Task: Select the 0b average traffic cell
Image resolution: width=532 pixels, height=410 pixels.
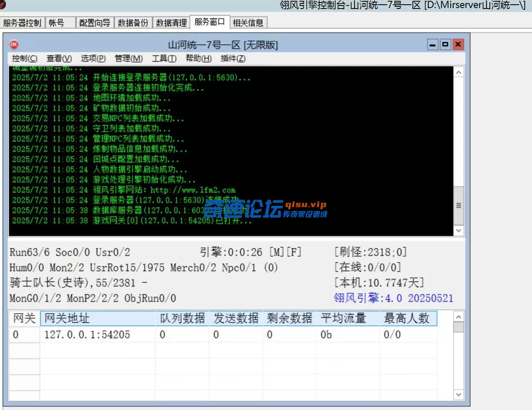Action: (348, 335)
